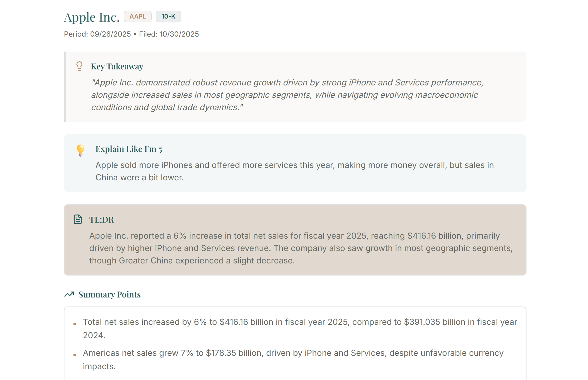The height and width of the screenshot is (380, 588).
Task: Click the Key Takeaway heading
Action: pos(117,66)
